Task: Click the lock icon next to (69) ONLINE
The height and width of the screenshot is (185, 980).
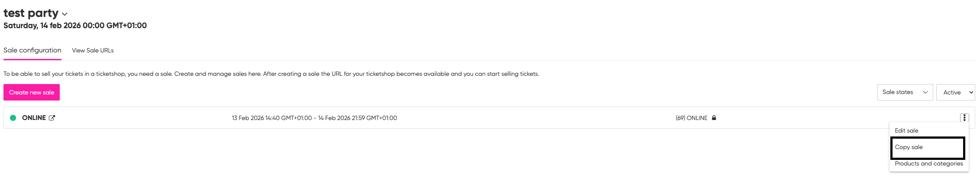Action: pos(714,118)
